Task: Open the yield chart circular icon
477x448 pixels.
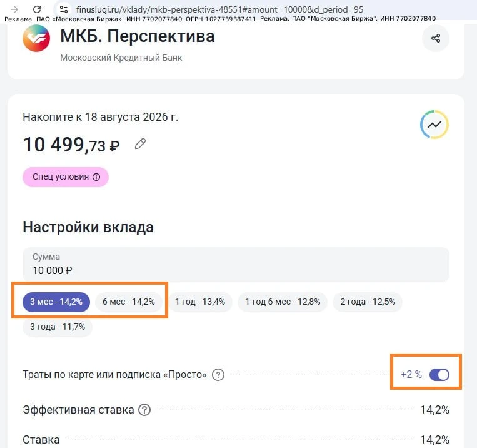Action: [x=434, y=125]
